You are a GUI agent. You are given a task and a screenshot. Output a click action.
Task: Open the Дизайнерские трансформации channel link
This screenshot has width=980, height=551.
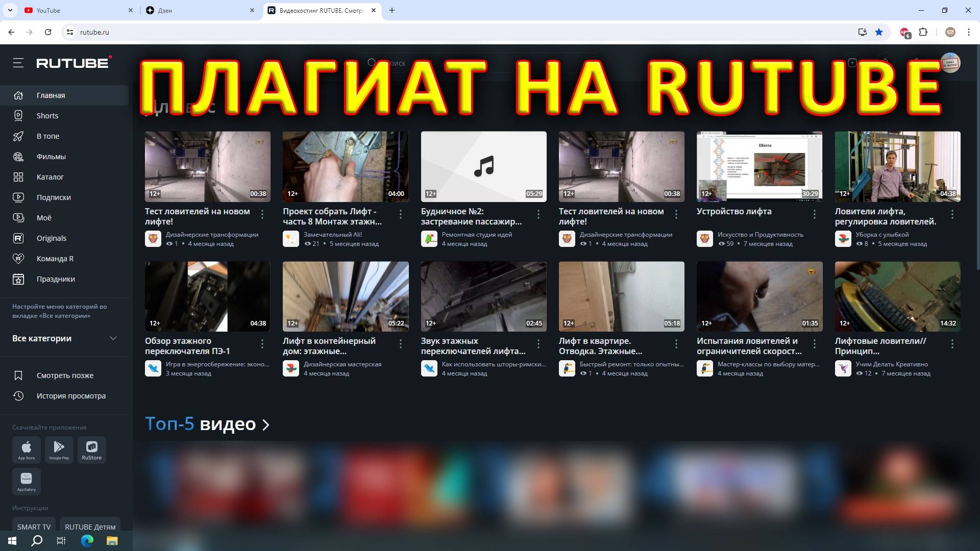tap(212, 235)
